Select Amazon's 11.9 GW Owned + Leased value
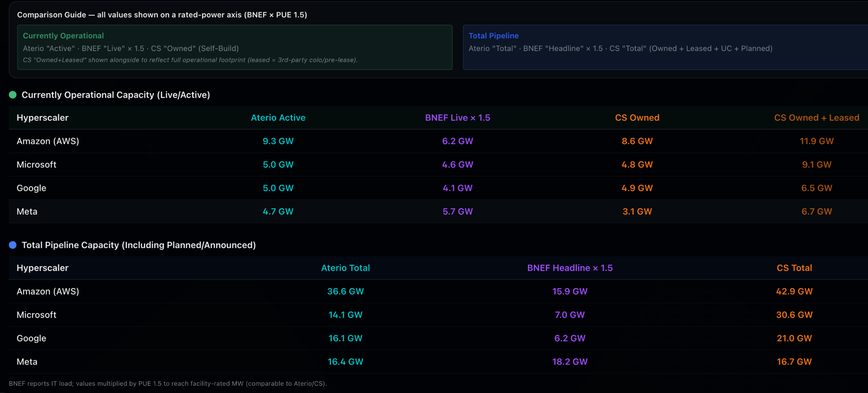Image resolution: width=868 pixels, height=393 pixels. pyautogui.click(x=816, y=141)
